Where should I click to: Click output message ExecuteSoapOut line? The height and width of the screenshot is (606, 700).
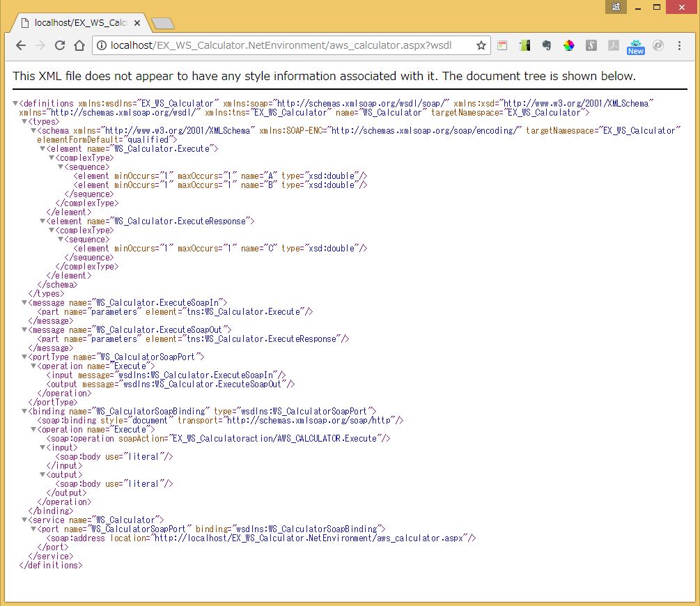[171, 384]
